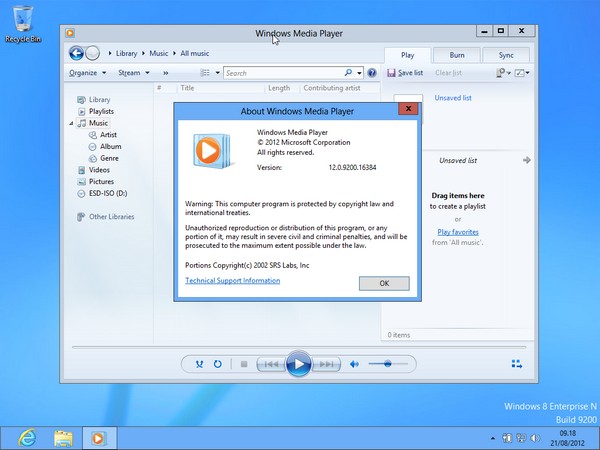Select Library in the navigation tree
Image resolution: width=600 pixels, height=450 pixels.
coord(99,99)
